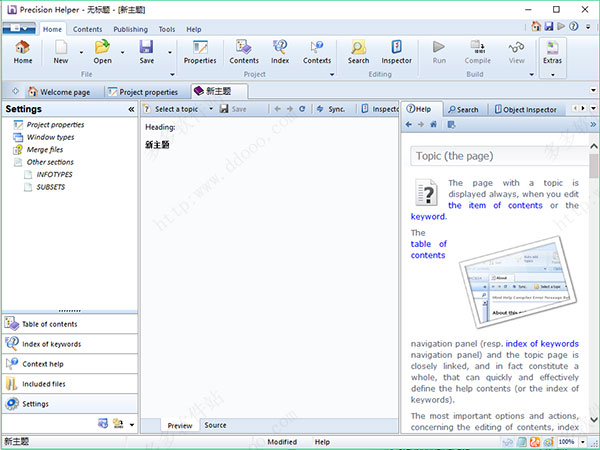Click the Compile icon
Screen dimensions: 600x450
coord(478,52)
